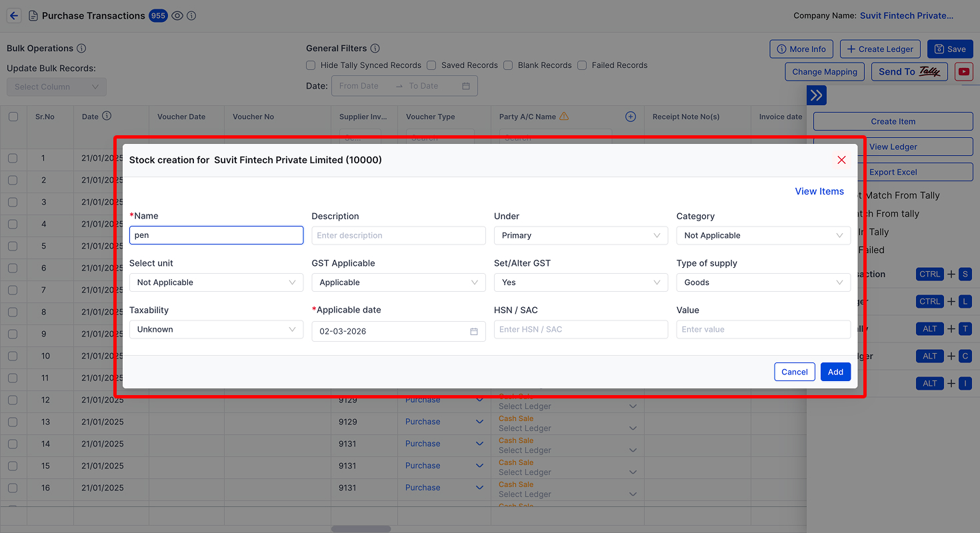
Task: Open info icon beside General Filters
Action: coord(375,49)
